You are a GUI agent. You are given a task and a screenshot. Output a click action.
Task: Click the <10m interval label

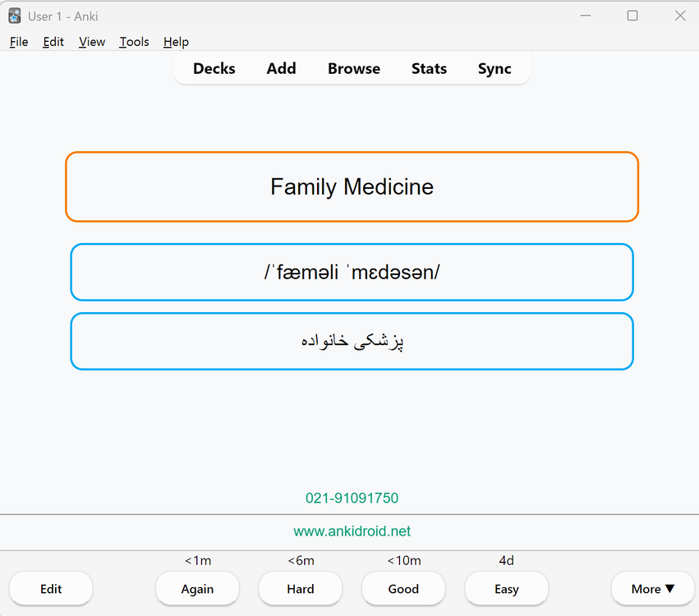[x=404, y=560]
